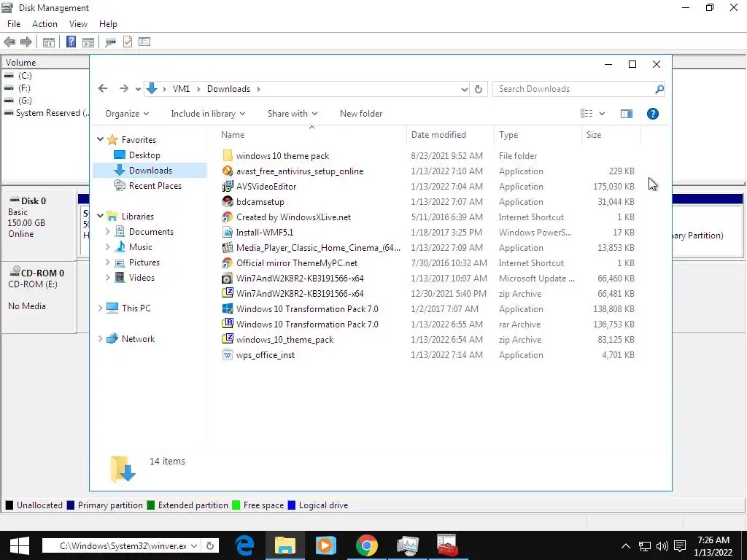Expand the Music library
Image resolution: width=747 pixels, height=560 pixels.
tap(108, 246)
